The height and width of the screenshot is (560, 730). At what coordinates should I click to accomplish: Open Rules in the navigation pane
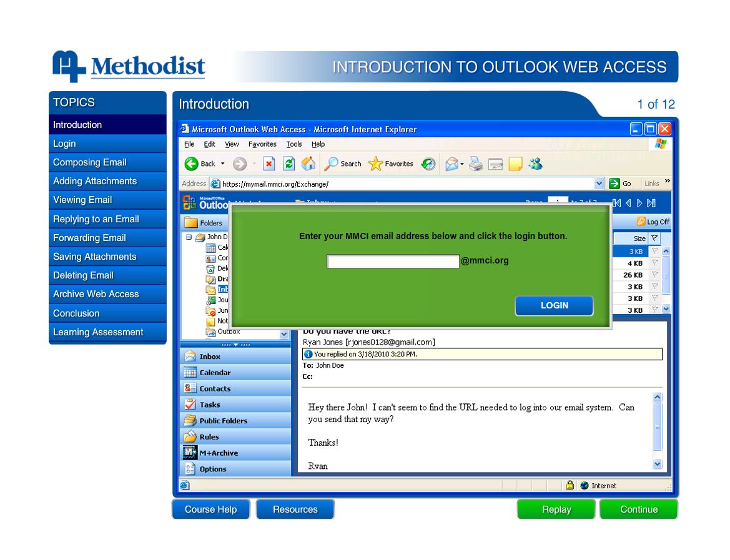(x=235, y=437)
